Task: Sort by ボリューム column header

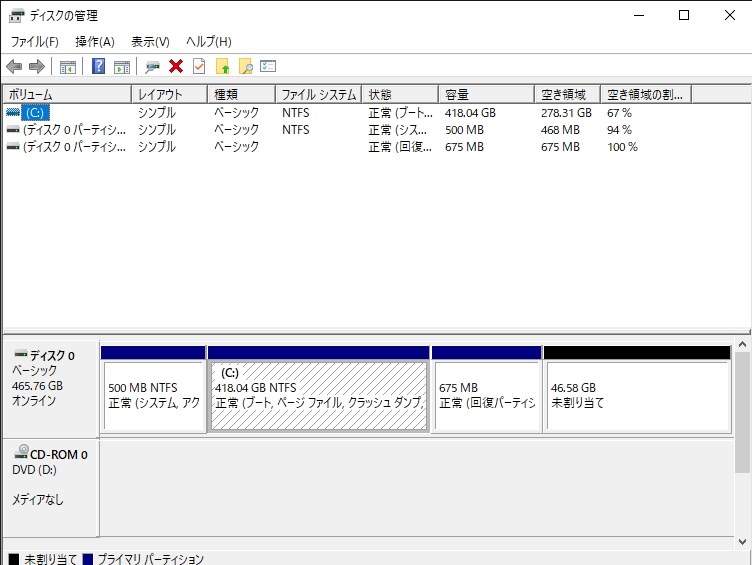Action: (67, 94)
